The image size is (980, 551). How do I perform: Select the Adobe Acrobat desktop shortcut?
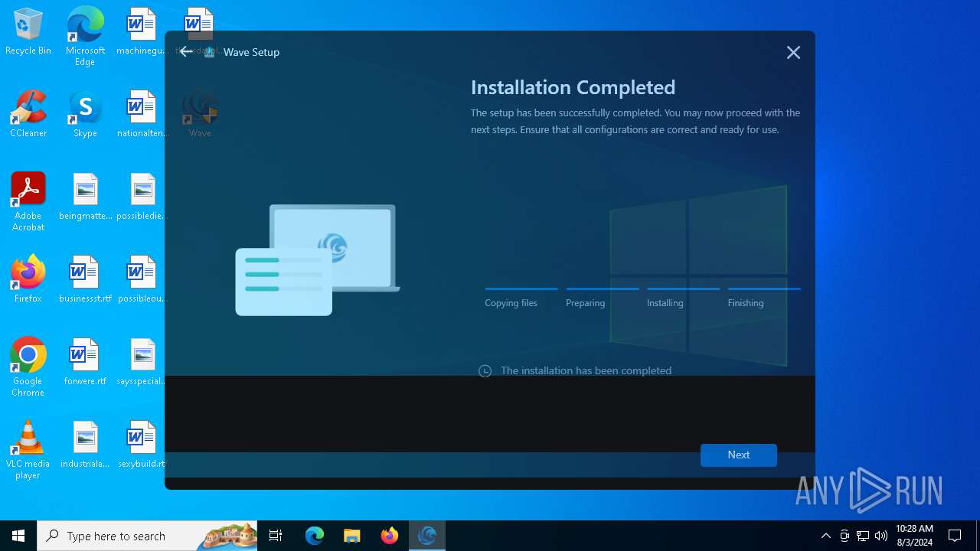[28, 202]
